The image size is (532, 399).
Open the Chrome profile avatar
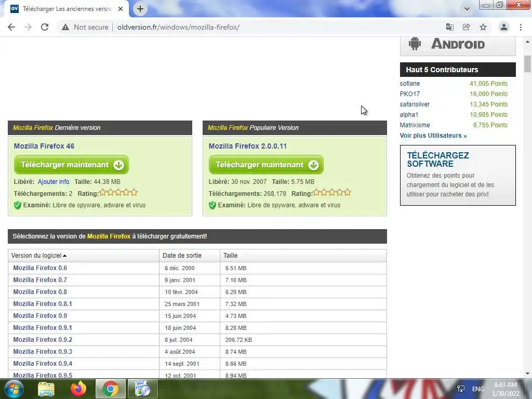pos(504,27)
